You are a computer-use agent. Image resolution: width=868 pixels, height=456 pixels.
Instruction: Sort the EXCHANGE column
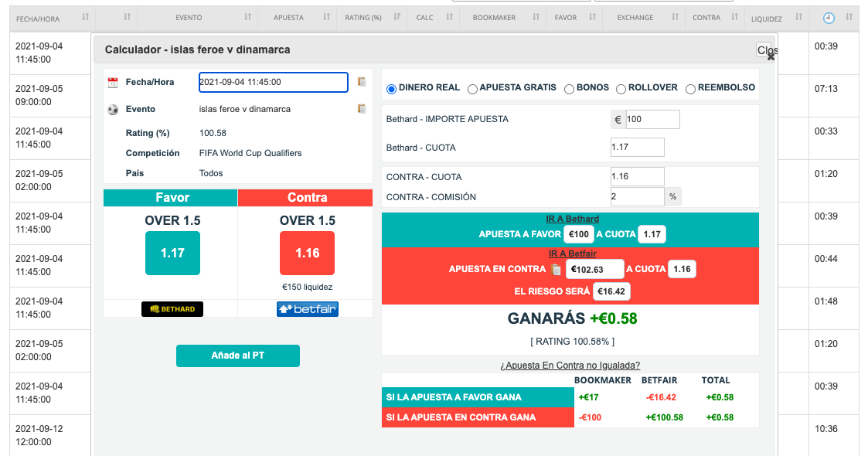[675, 17]
